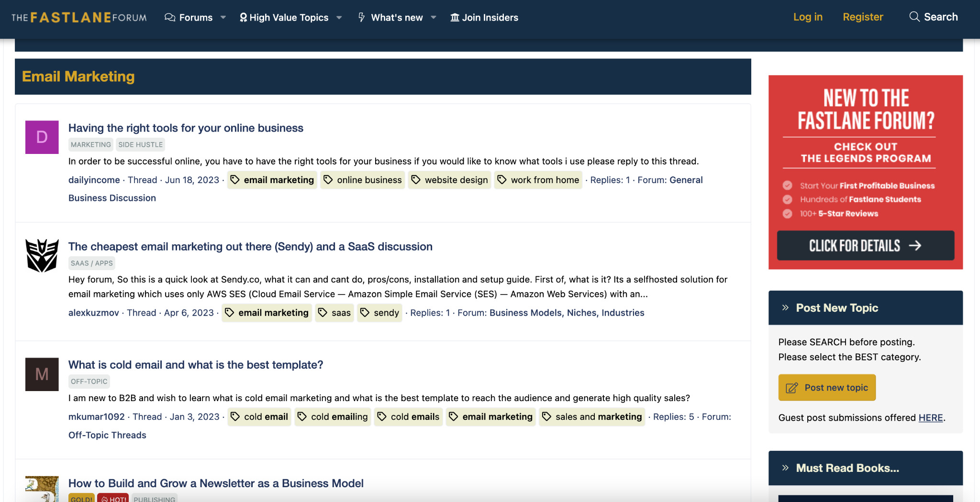Click the Must Read Books sidebar heading
The height and width of the screenshot is (502, 980).
pos(847,468)
